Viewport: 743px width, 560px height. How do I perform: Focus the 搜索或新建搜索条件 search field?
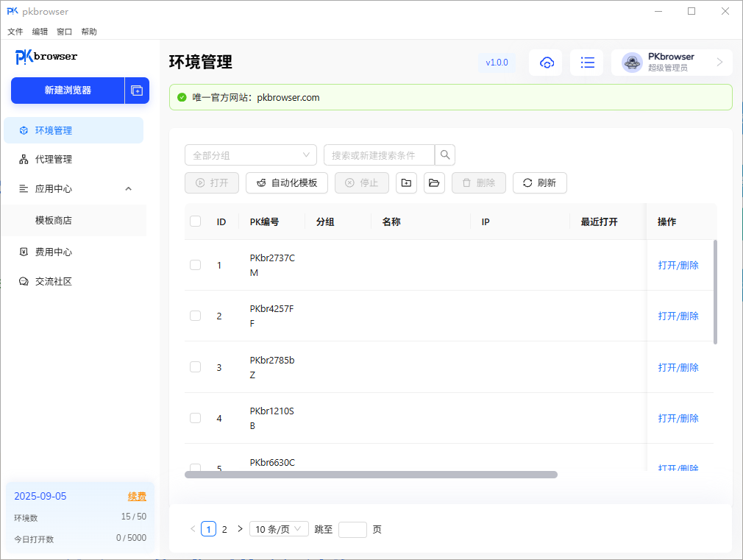tap(379, 155)
